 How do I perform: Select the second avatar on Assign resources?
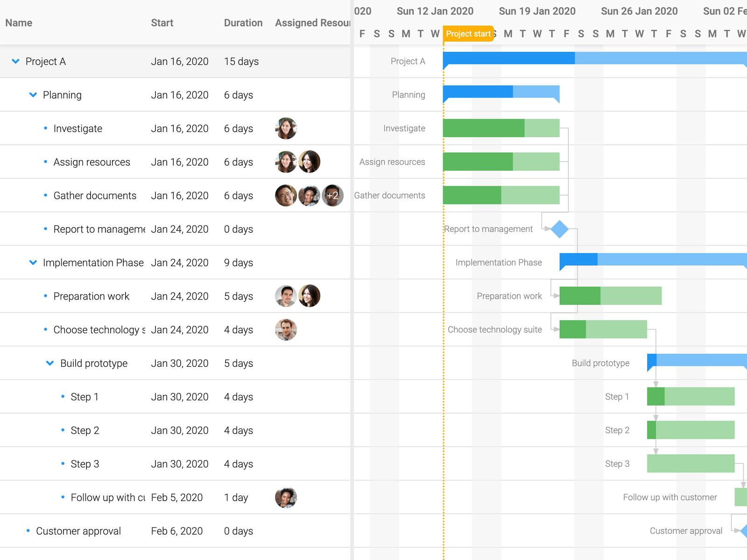310,161
